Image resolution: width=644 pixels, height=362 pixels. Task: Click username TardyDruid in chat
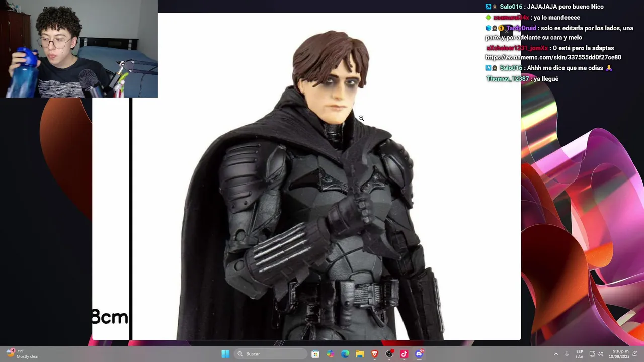tap(521, 28)
